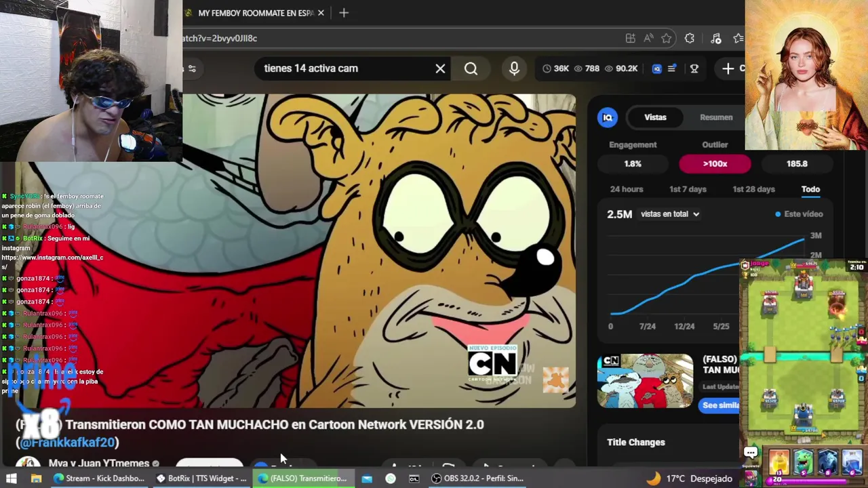Click the Mya y Juan channel avatar
This screenshot has height=488, width=868.
[x=28, y=464]
